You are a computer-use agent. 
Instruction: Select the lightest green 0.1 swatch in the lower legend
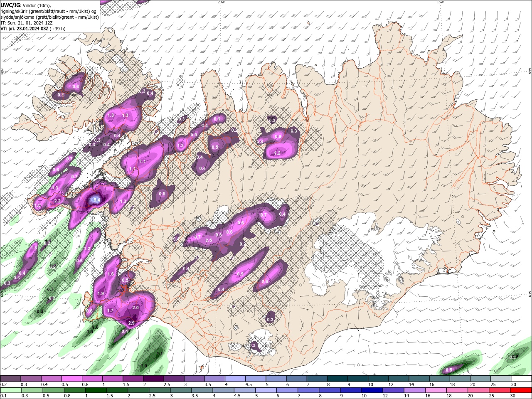(x=11, y=390)
